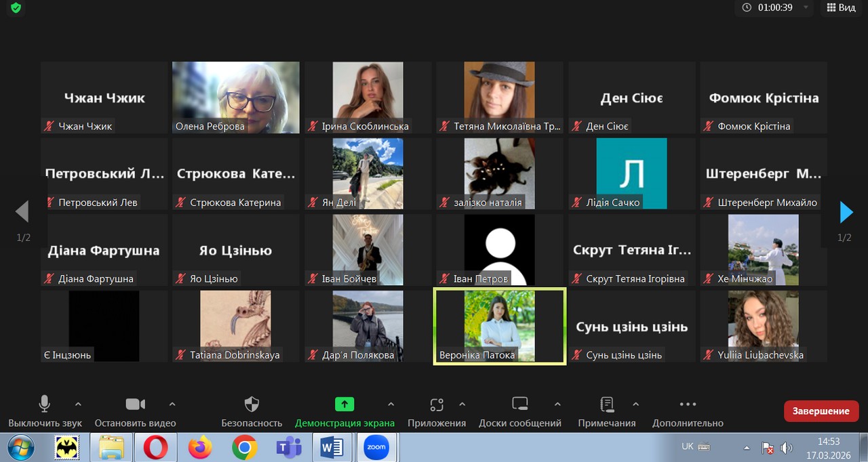Viewport: 868px width, 462px height.
Task: Expand screen share options arrow
Action: (391, 404)
